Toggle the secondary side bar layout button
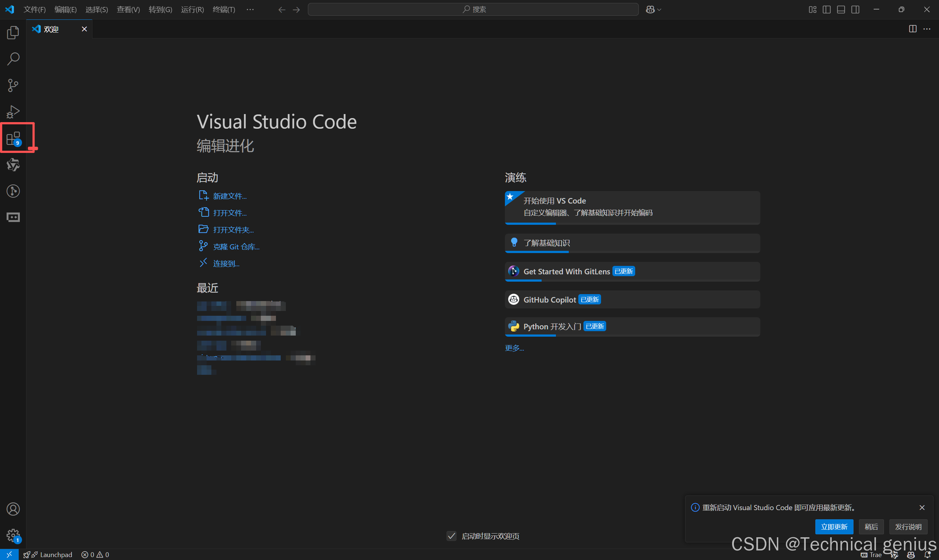 click(x=856, y=10)
